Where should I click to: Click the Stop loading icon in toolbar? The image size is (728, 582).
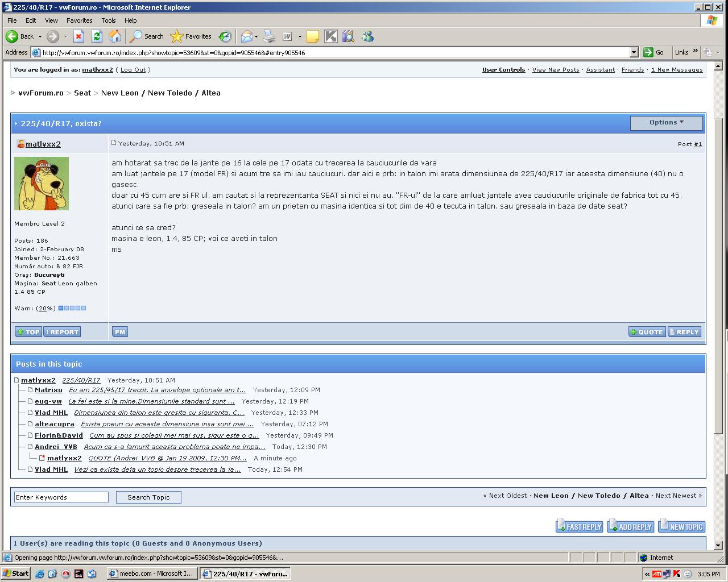[x=79, y=36]
